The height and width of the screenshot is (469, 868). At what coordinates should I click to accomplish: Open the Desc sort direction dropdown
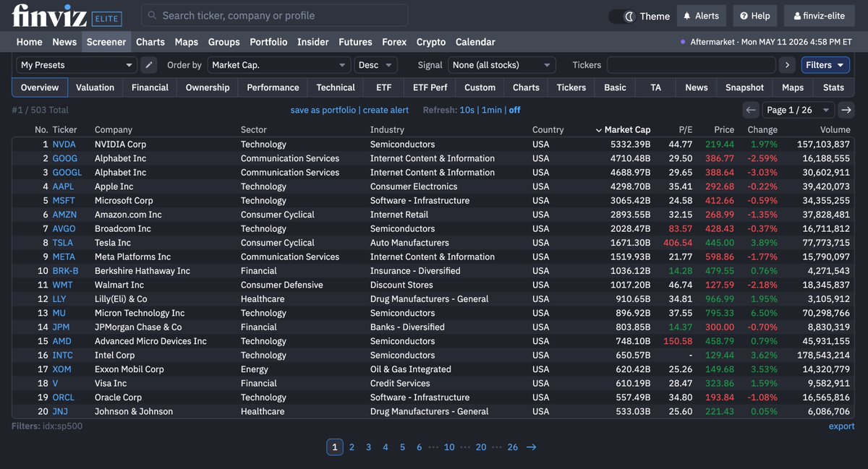(375, 65)
